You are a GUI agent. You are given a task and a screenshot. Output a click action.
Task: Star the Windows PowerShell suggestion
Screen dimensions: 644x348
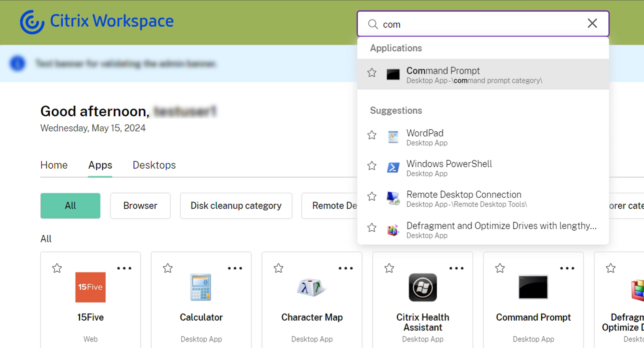pos(372,166)
